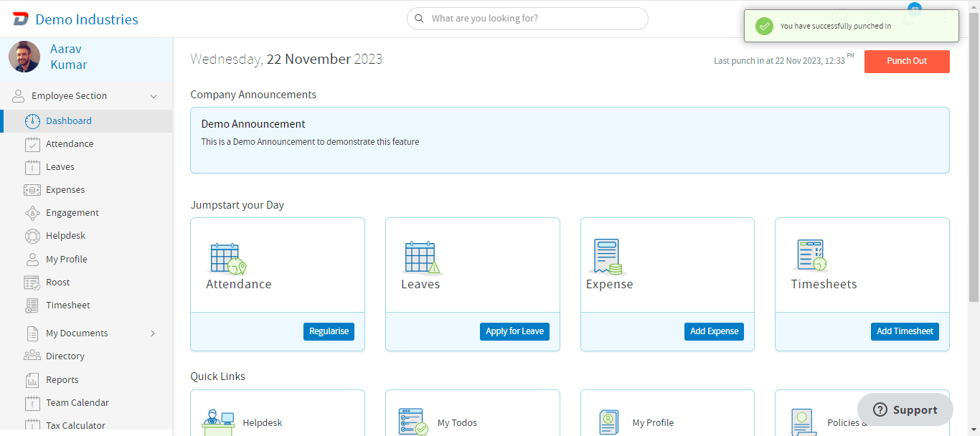980x436 pixels.
Task: Open My Profile person icon in sidebar
Action: 32,260
